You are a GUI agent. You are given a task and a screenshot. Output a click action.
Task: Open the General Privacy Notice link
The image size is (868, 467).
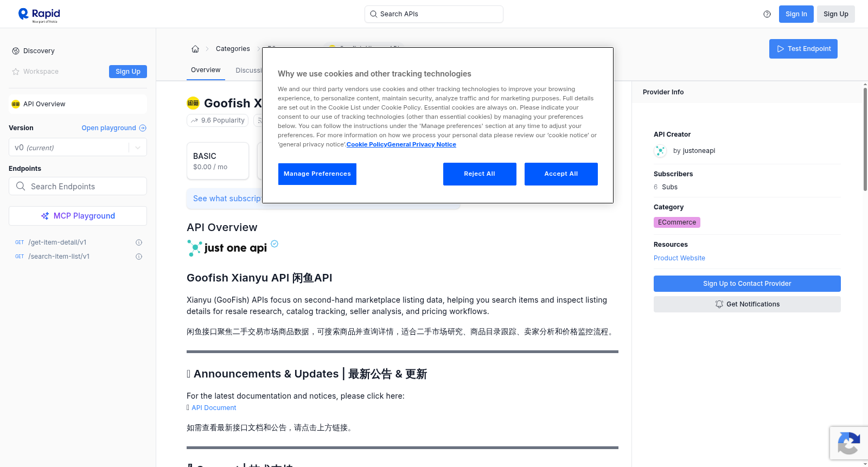tap(422, 144)
